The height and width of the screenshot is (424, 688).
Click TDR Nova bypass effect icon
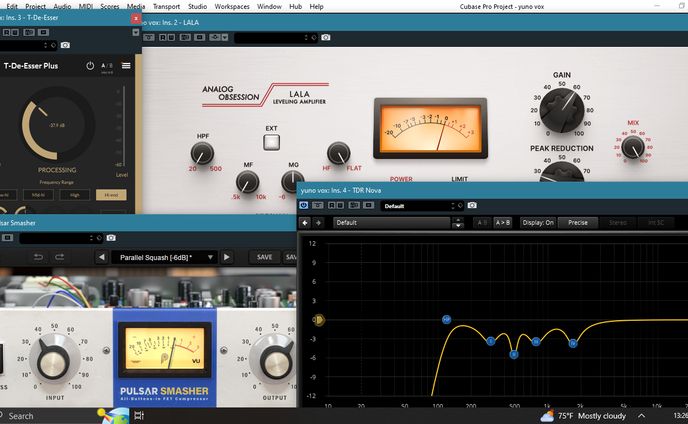point(319,205)
